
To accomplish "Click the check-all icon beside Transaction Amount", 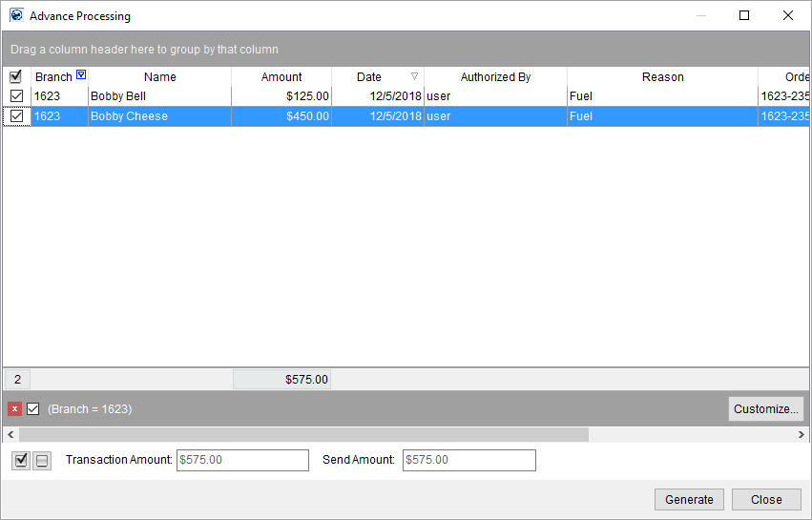I will coord(22,461).
